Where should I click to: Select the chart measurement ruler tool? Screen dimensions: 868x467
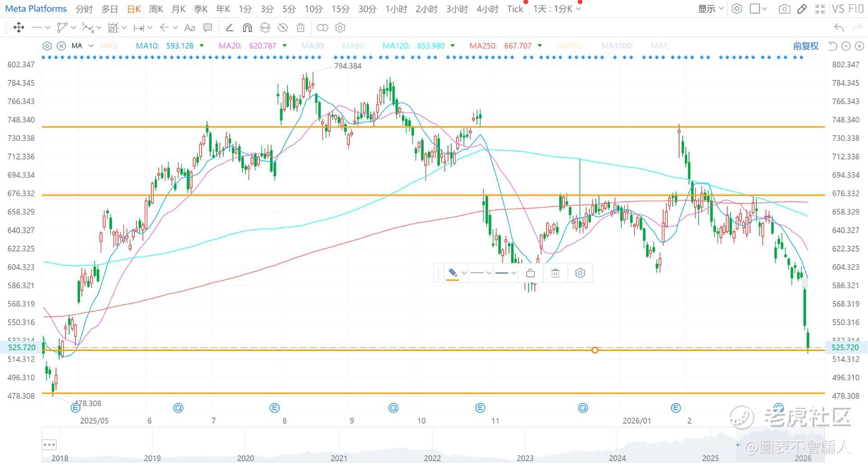(x=113, y=28)
